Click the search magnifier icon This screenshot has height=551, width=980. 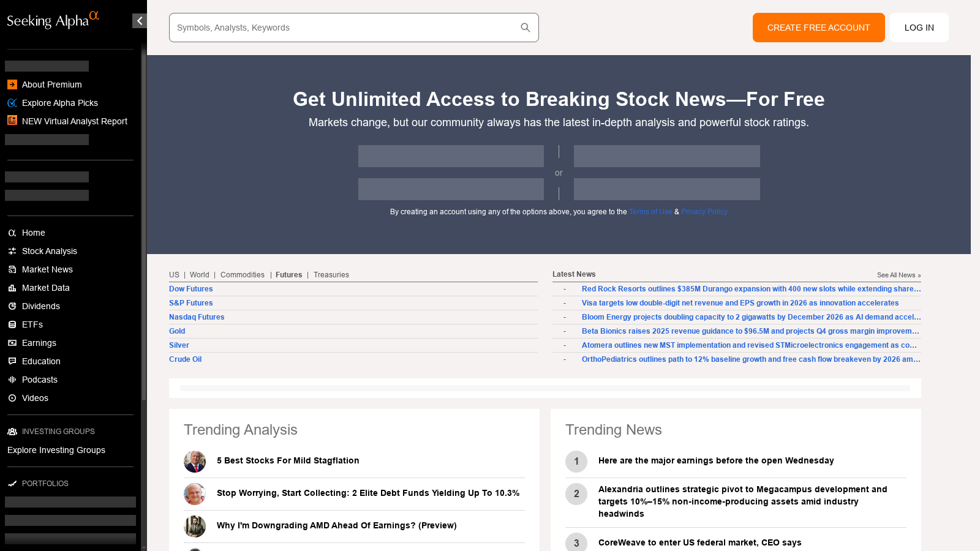pos(525,27)
